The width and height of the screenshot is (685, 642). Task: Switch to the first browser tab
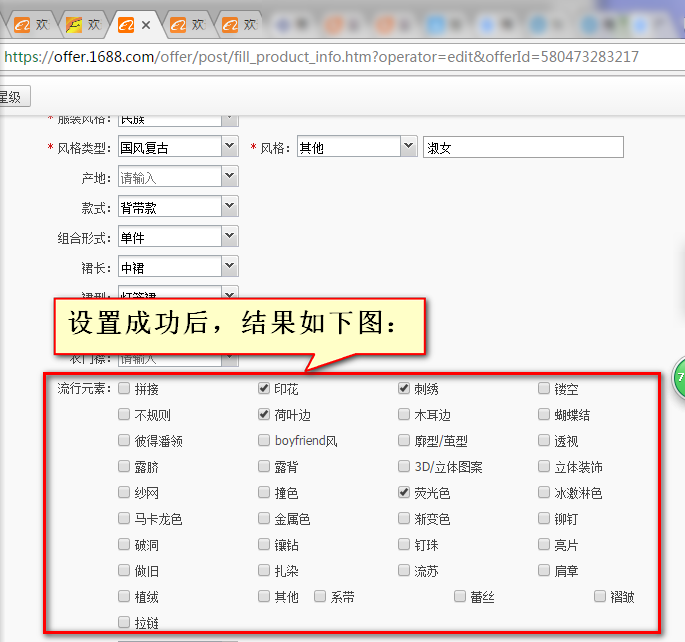pyautogui.click(x=28, y=24)
